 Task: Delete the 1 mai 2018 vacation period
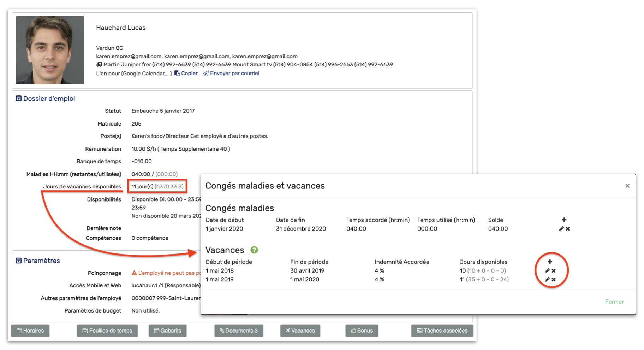click(x=554, y=271)
